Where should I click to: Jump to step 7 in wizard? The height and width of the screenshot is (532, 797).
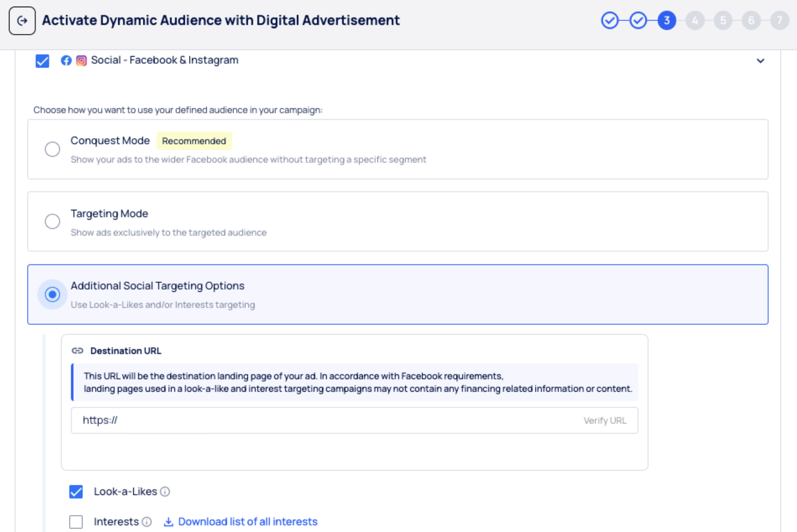[x=779, y=20]
